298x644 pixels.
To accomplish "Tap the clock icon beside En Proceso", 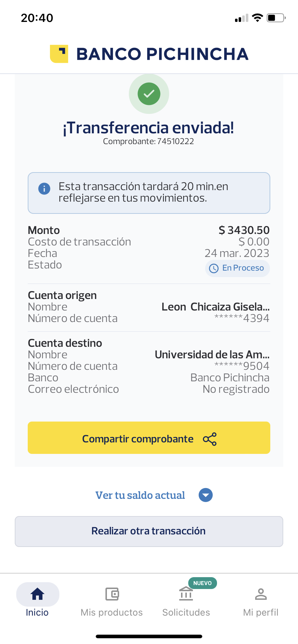I will point(214,268).
